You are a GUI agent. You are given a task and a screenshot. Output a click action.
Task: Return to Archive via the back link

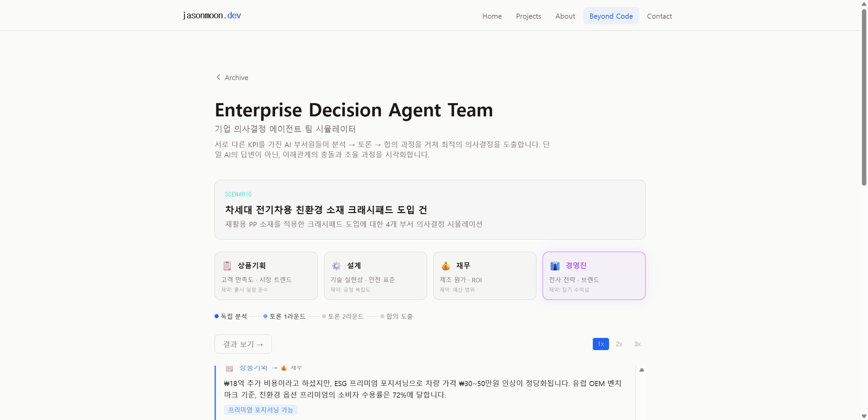point(236,78)
